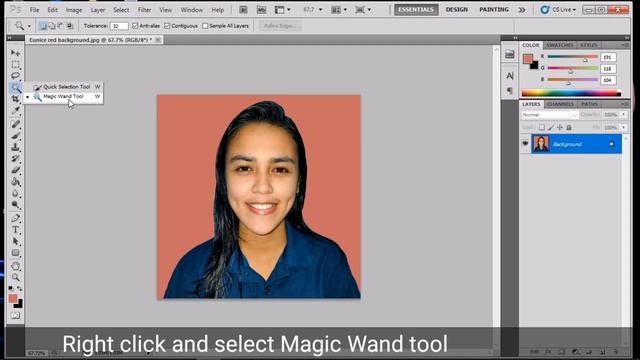Viewport: 640px width, 360px height.
Task: Select the Lasso tool
Action: 16,76
